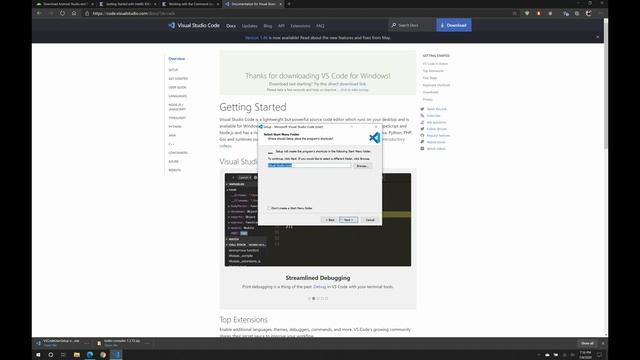Enable Don't create a Start Menu folder

coord(269,208)
